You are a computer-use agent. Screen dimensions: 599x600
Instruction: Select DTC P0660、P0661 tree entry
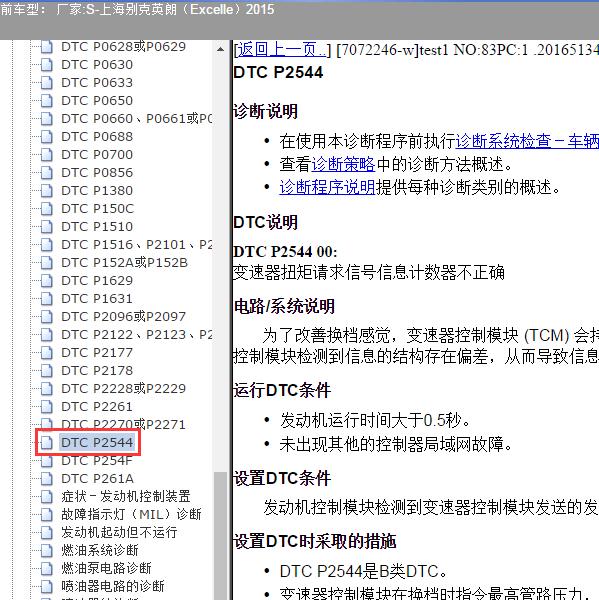pos(137,119)
